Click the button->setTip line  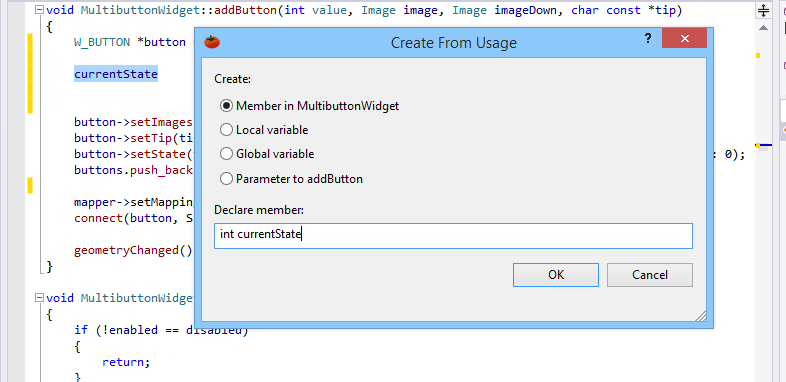pos(133,138)
